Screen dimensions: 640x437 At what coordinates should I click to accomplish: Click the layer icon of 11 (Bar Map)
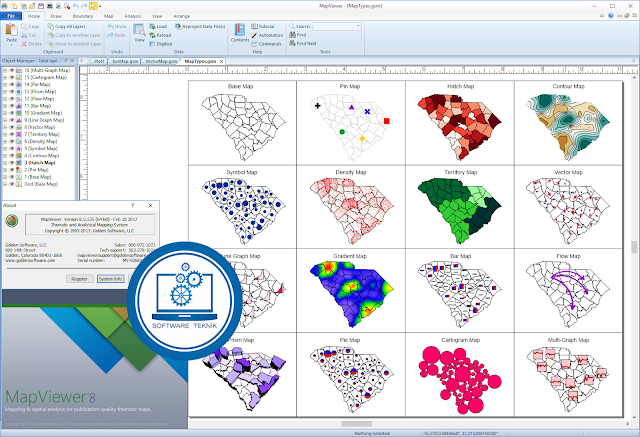(x=19, y=106)
